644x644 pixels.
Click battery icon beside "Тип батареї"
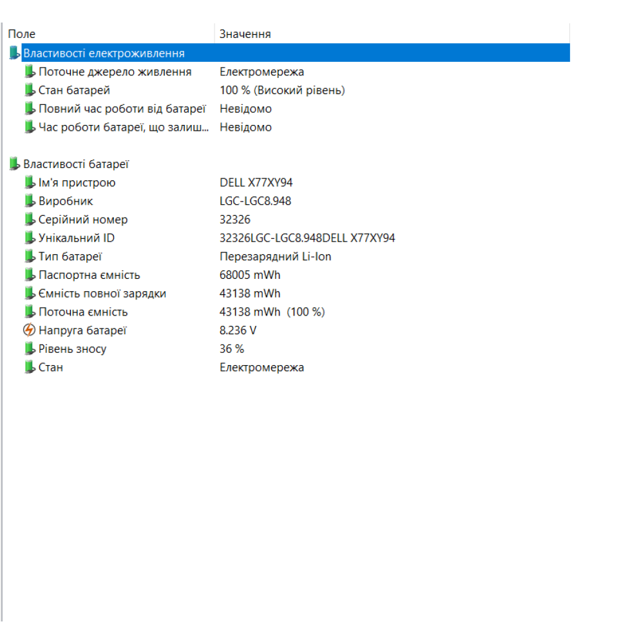[29, 256]
